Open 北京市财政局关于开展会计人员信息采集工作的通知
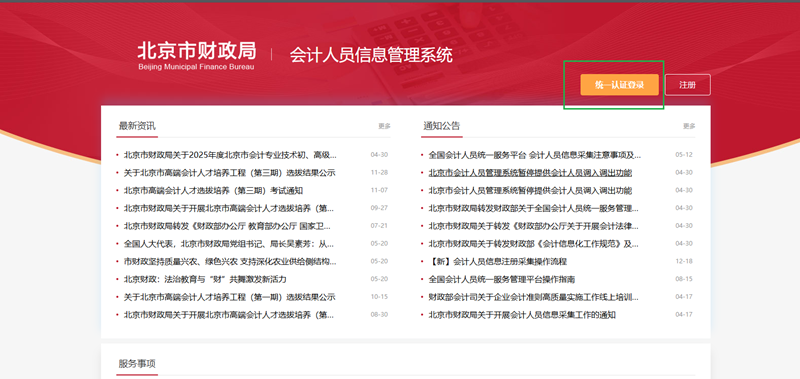Screen dimensions: 800x379 coord(522,315)
